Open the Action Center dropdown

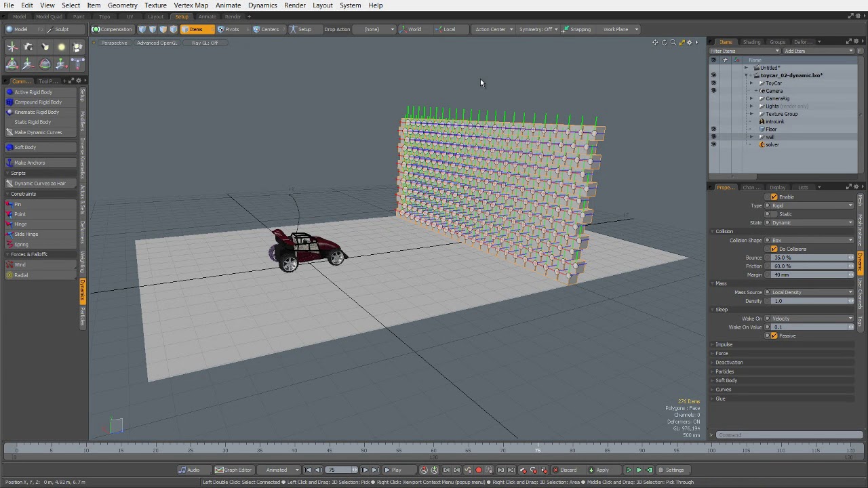pos(494,29)
